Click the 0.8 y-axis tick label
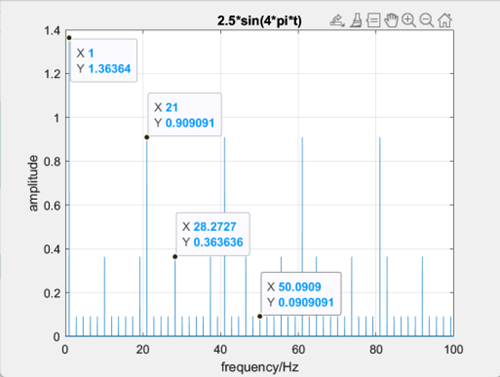This screenshot has width=500, height=377. [x=52, y=162]
